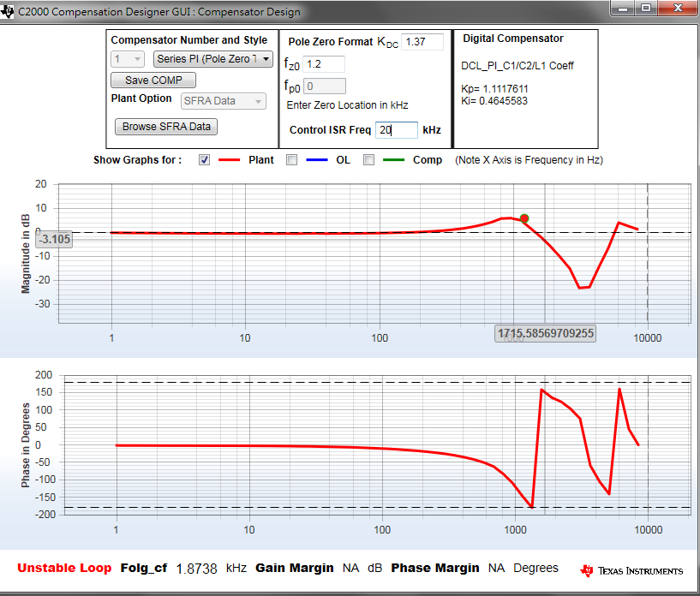Click the red Plant legend line
Viewport: 700px width, 596px height.
229,160
